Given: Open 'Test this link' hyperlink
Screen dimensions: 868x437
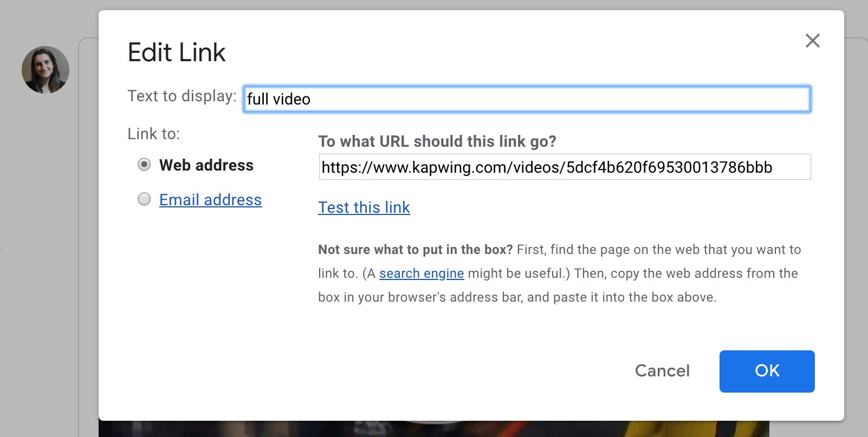Looking at the screenshot, I should point(364,207).
